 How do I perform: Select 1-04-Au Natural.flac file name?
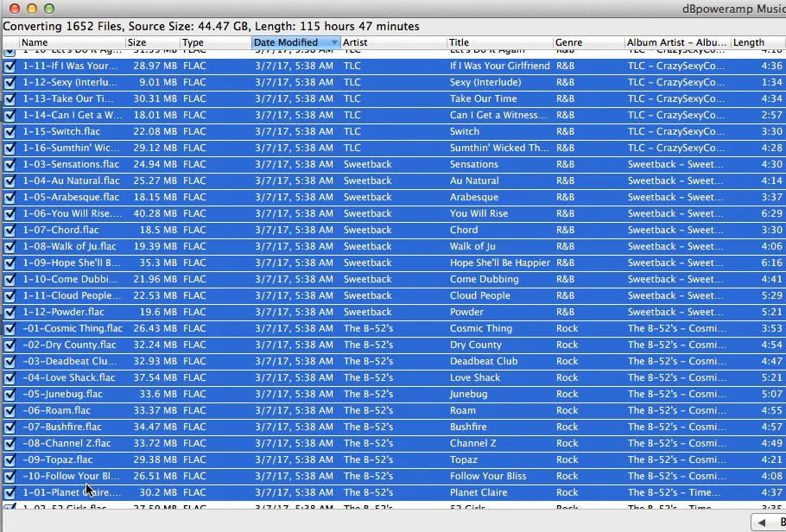tap(71, 181)
